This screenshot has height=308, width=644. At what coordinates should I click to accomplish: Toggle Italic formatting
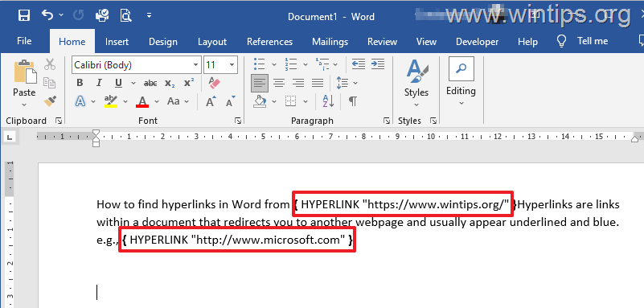coord(99,83)
